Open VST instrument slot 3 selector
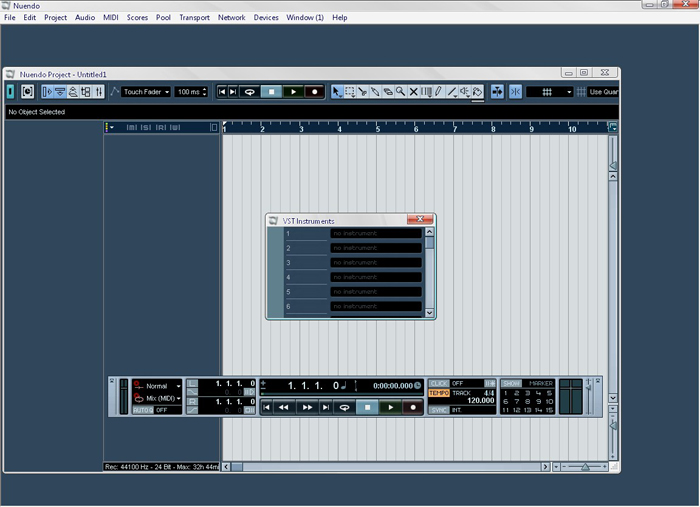 click(x=376, y=262)
